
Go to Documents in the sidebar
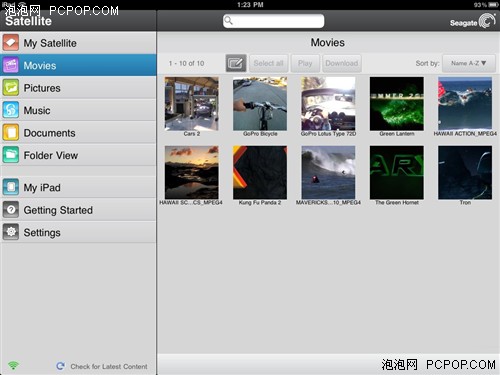(x=78, y=133)
